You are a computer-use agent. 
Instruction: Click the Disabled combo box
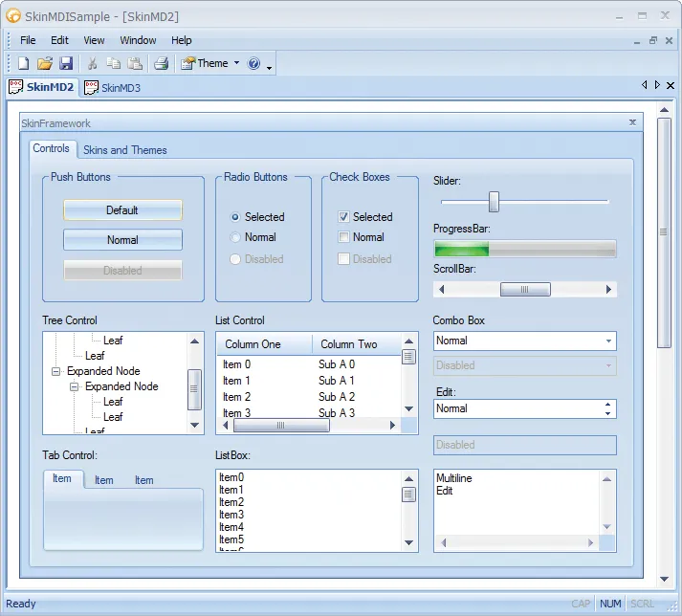click(x=524, y=365)
